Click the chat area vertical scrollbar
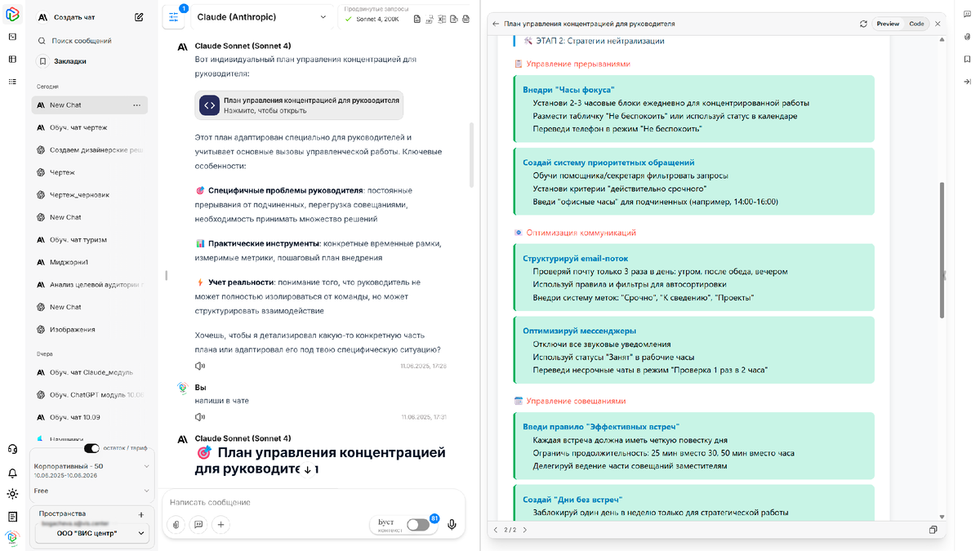The image size is (980, 551). (471, 155)
